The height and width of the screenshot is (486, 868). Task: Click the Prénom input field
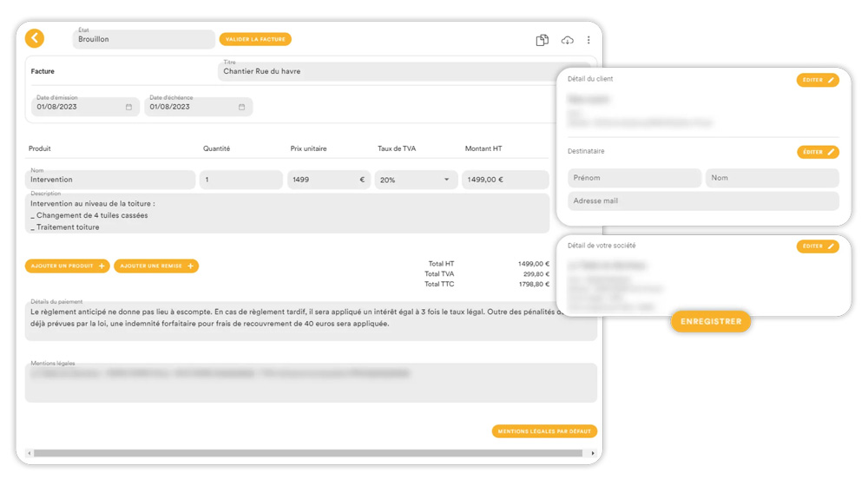(634, 178)
